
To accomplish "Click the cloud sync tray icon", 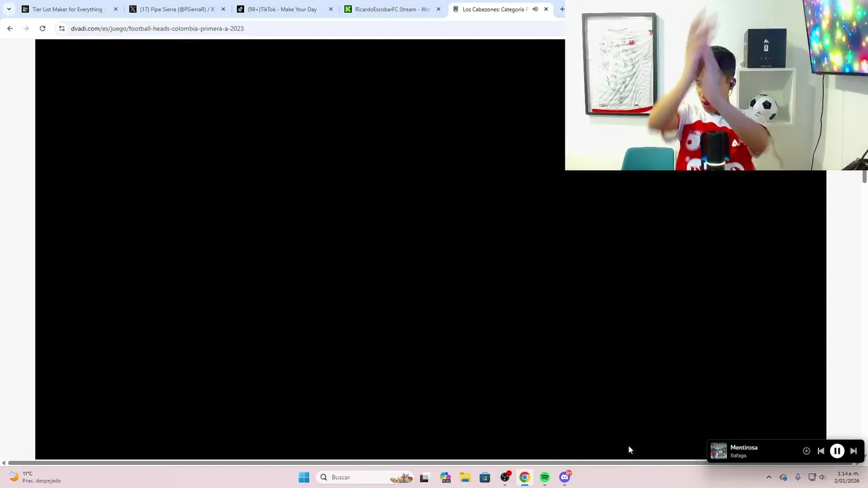I will tap(783, 477).
